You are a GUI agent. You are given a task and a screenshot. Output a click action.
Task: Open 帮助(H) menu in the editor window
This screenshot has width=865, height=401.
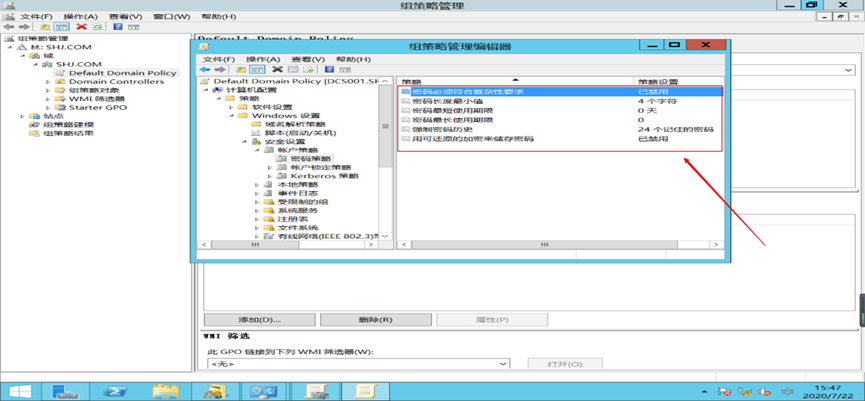tap(353, 59)
